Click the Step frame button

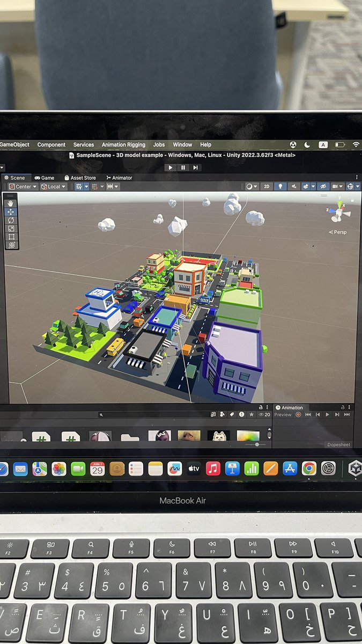click(195, 167)
